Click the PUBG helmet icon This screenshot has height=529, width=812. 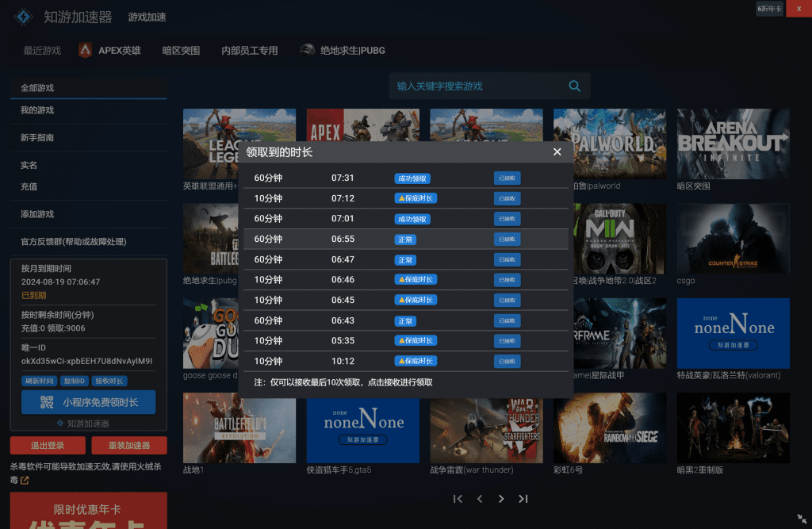coord(307,50)
